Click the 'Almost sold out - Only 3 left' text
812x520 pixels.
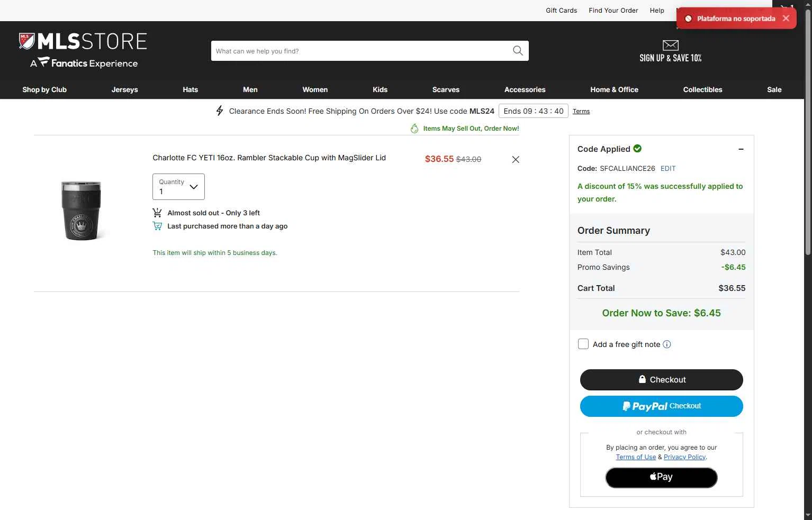[x=214, y=213]
